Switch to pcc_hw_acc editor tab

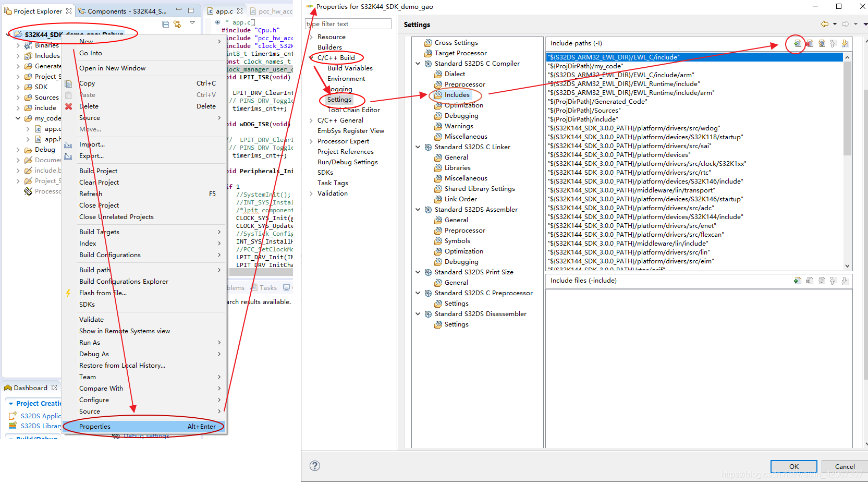tap(272, 11)
